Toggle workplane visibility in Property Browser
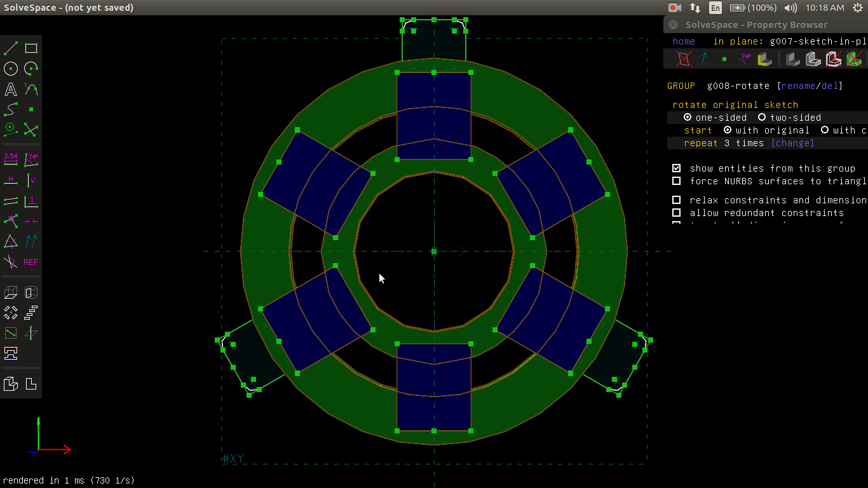 click(x=684, y=59)
